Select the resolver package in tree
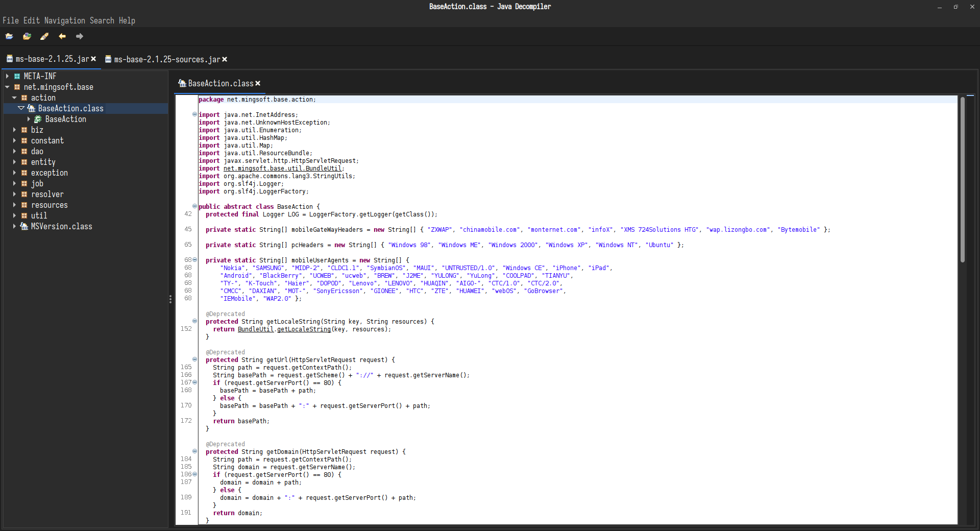This screenshot has height=531, width=980. [47, 194]
